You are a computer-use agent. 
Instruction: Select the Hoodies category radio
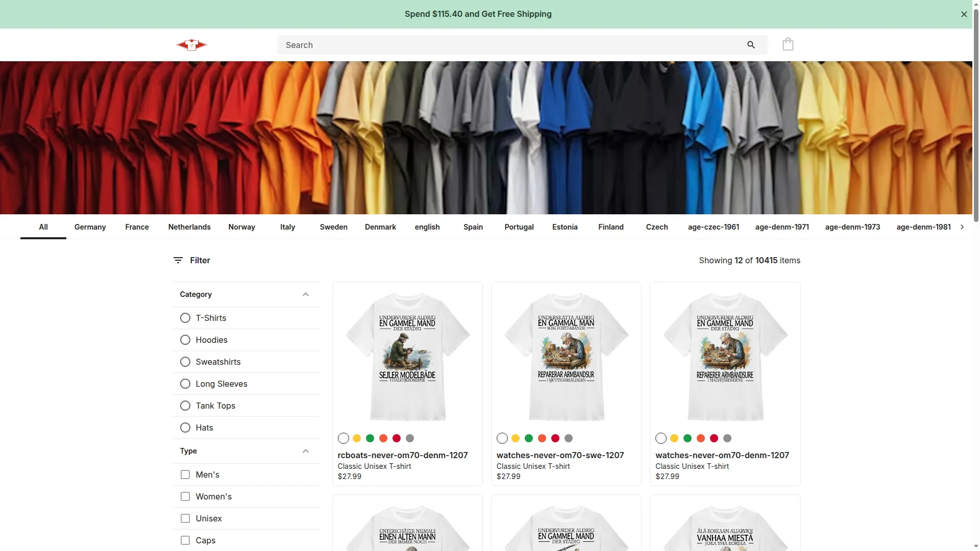click(x=185, y=340)
